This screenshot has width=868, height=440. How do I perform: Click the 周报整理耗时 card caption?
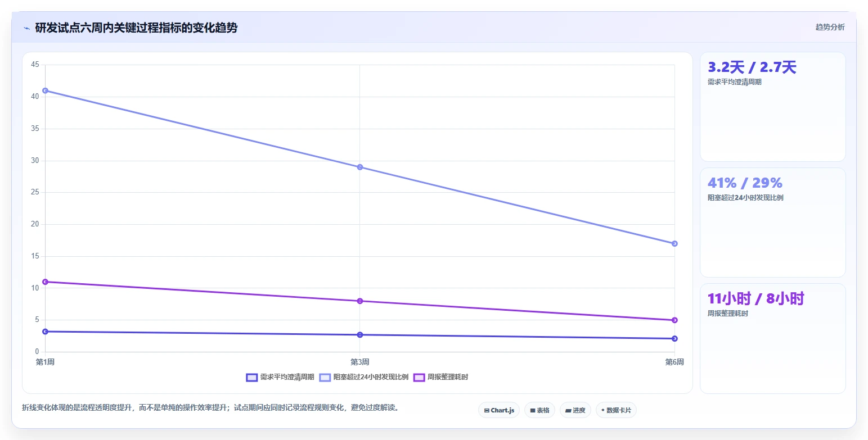(727, 314)
